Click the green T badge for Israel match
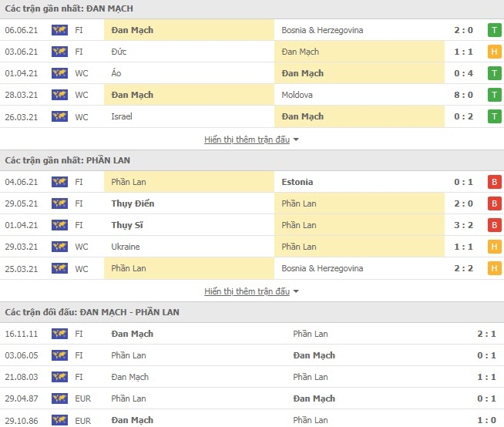The image size is (504, 427). tap(494, 116)
